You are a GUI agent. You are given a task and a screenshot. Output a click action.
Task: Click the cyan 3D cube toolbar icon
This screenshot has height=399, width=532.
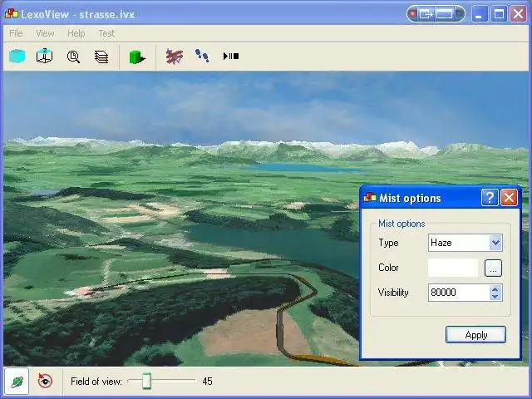point(17,57)
